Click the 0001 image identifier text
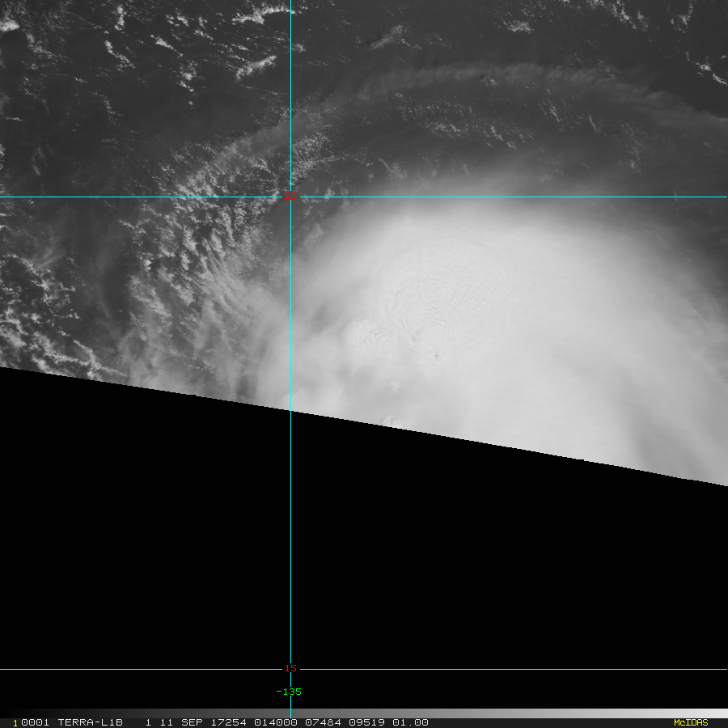This screenshot has height=728, width=728. pyautogui.click(x=35, y=722)
